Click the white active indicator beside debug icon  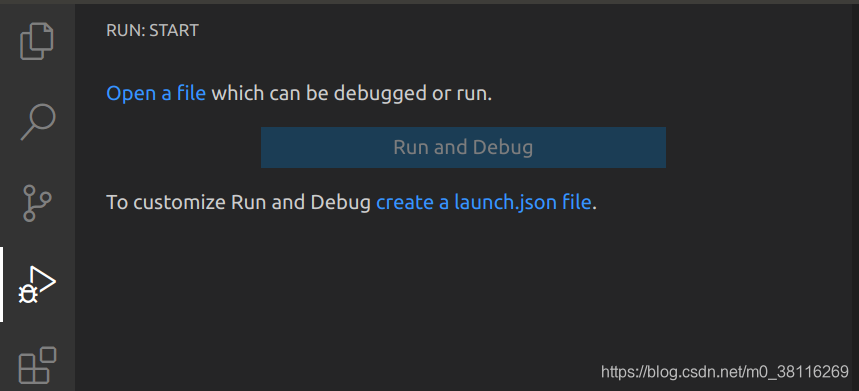click(x=2, y=284)
